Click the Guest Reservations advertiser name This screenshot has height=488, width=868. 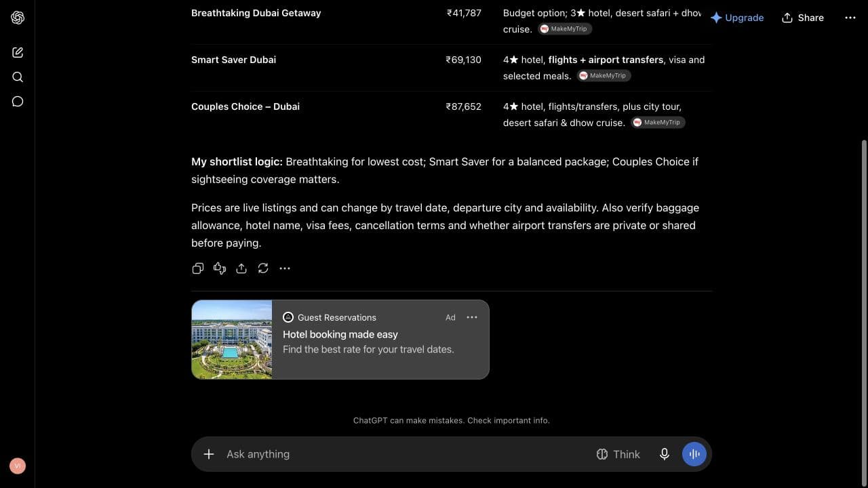click(337, 317)
